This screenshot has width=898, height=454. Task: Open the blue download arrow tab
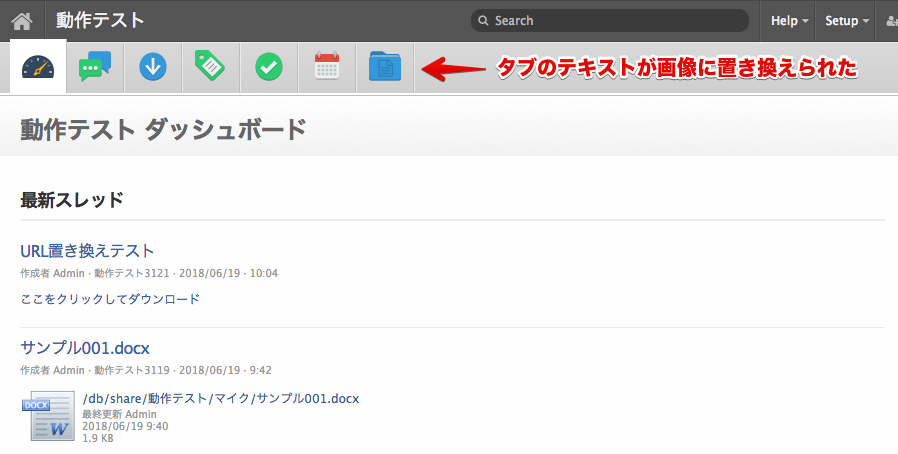(153, 67)
